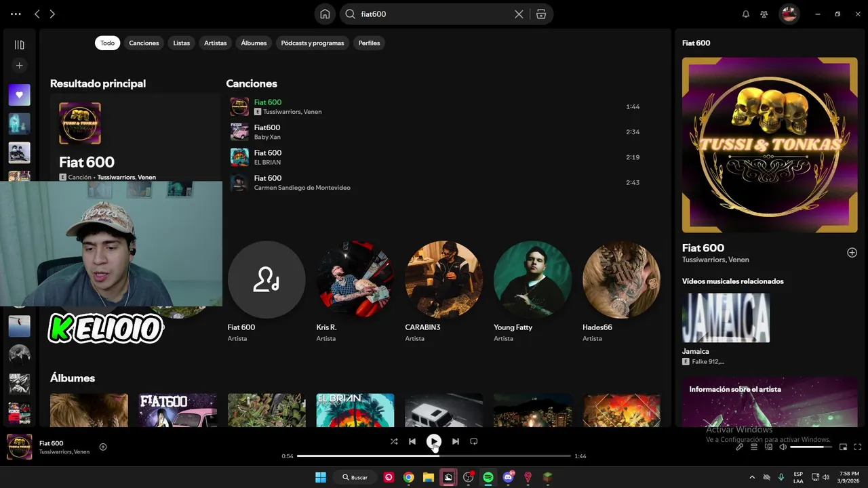Image resolution: width=868 pixels, height=488 pixels.
Task: Open Hades66 artist
Action: tap(621, 279)
